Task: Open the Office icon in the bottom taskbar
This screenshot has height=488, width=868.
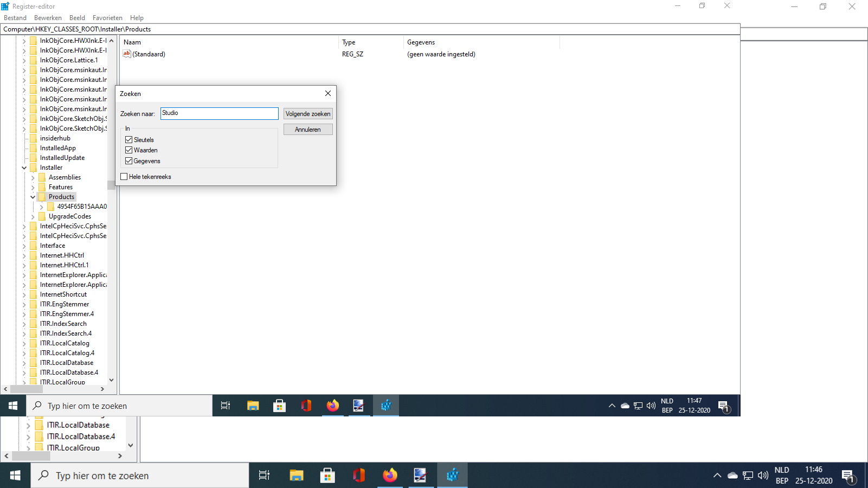Action: pyautogui.click(x=359, y=476)
